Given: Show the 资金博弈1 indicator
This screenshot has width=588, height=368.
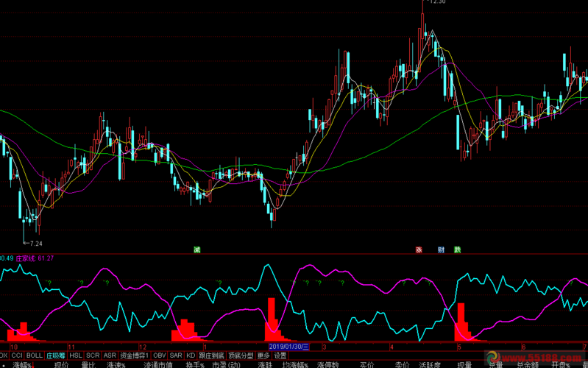Looking at the screenshot, I should tap(135, 355).
